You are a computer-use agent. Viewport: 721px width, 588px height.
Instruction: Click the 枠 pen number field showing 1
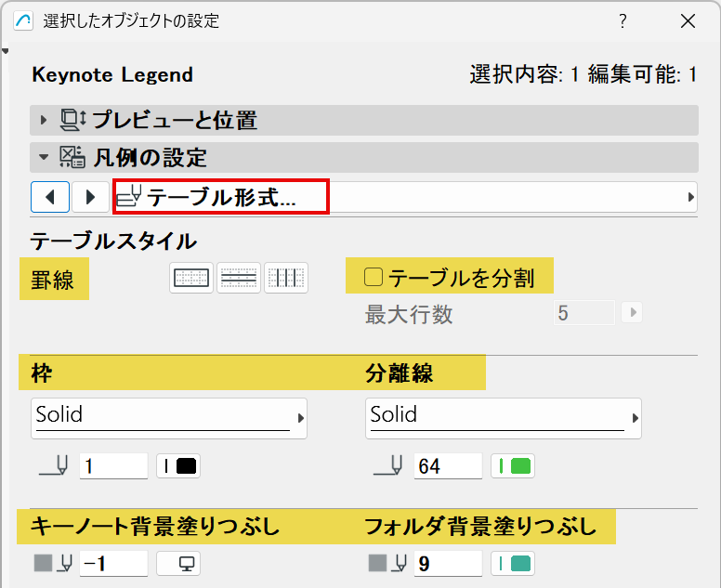113,466
